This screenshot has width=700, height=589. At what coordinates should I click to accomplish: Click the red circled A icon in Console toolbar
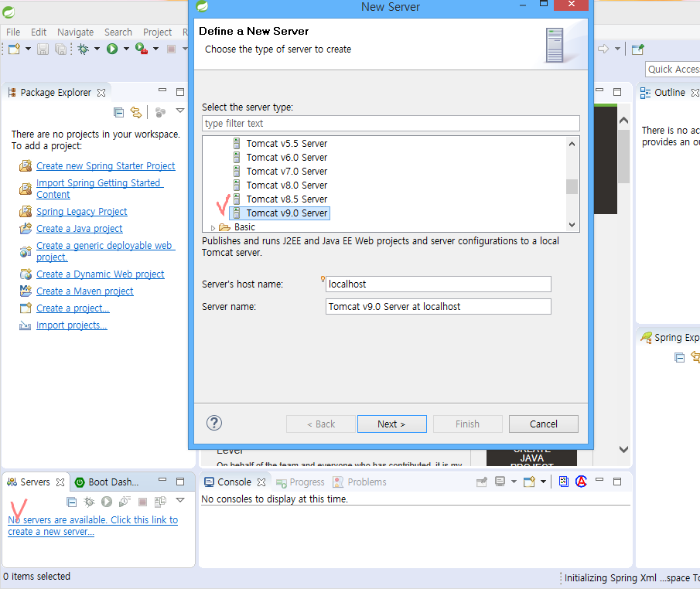[581, 482]
